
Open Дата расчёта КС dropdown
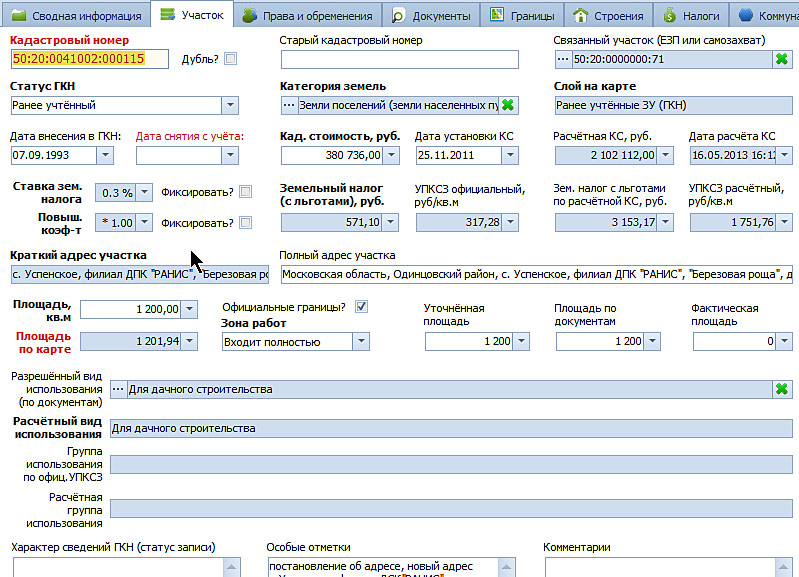coord(784,155)
